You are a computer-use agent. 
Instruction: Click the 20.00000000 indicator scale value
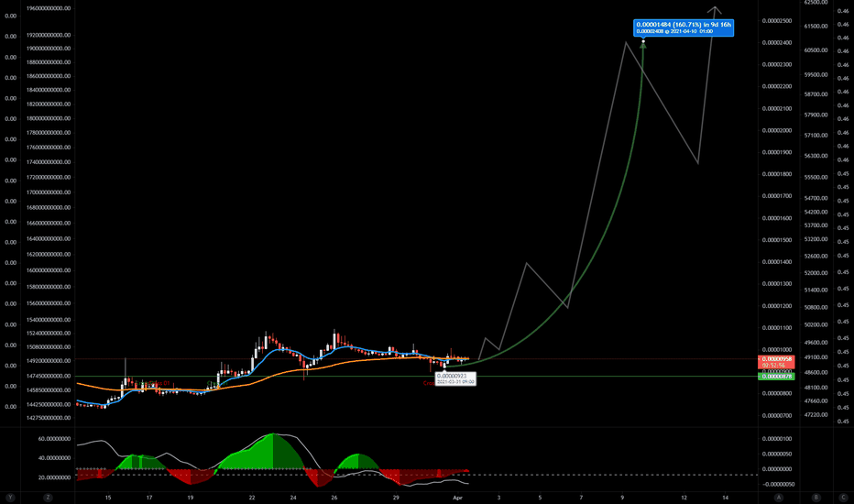(x=54, y=477)
